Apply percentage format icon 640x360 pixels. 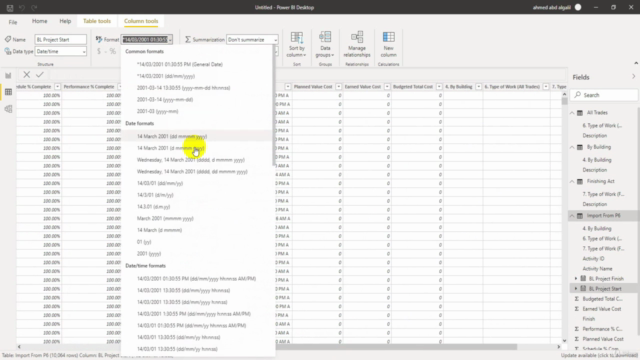tap(113, 51)
